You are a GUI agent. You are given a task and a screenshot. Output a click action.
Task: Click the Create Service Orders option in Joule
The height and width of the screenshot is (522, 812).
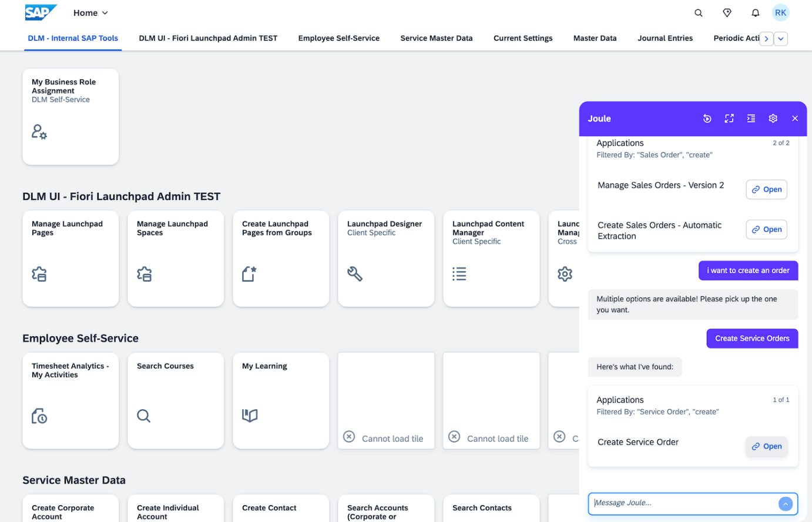(x=752, y=339)
